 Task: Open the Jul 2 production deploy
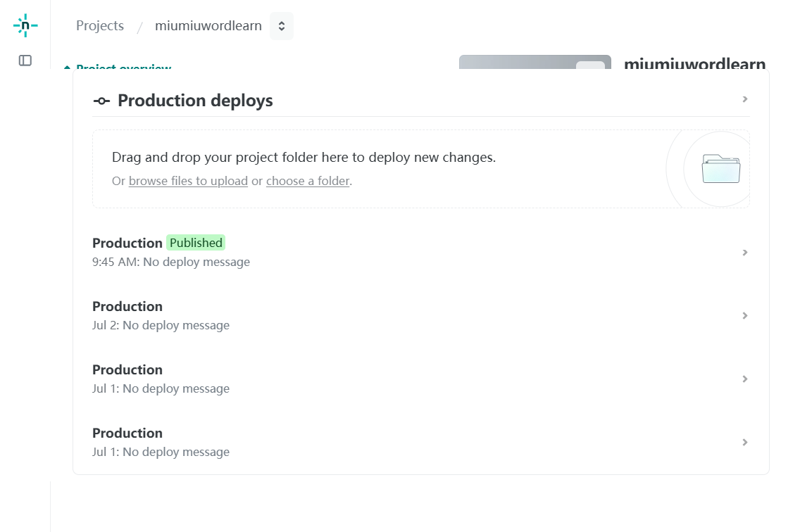(421, 315)
